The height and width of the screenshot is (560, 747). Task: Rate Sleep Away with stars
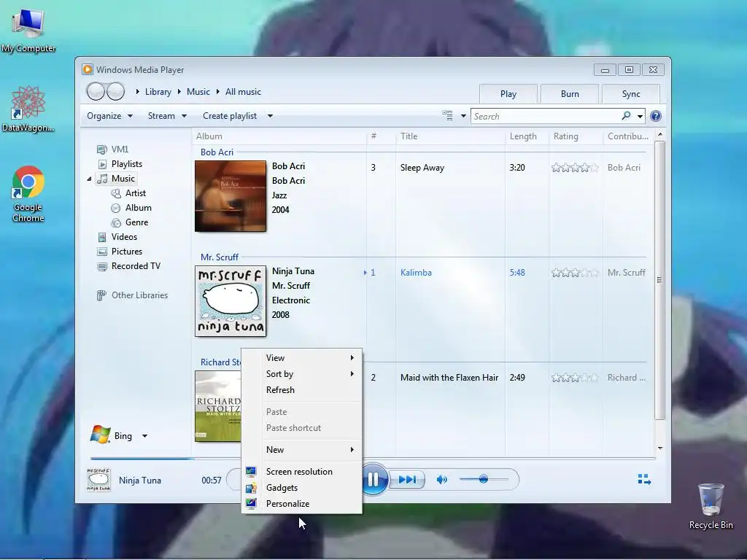coord(575,168)
